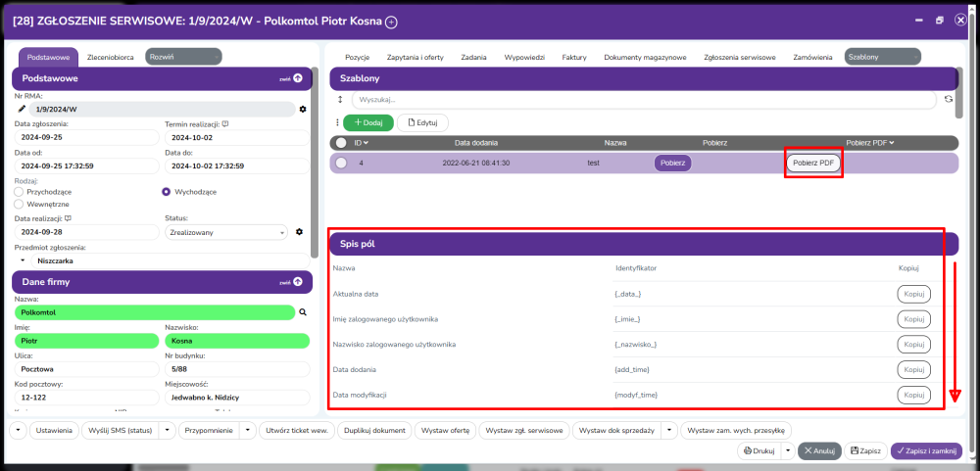This screenshot has height=471, width=980.
Task: Expand the Rozwiń dropdown in left panel
Action: click(x=183, y=57)
